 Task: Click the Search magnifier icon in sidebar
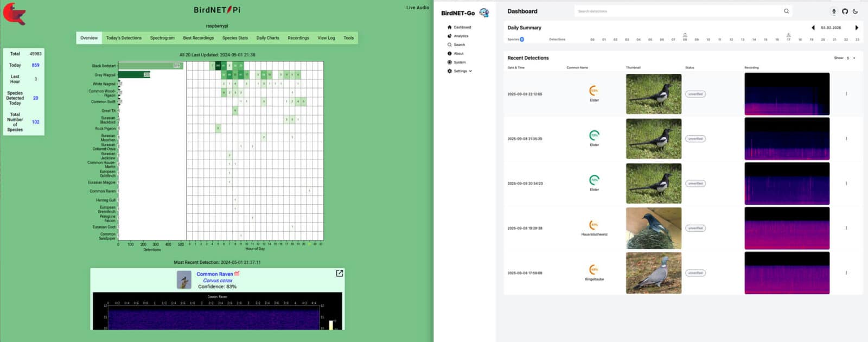click(x=449, y=45)
